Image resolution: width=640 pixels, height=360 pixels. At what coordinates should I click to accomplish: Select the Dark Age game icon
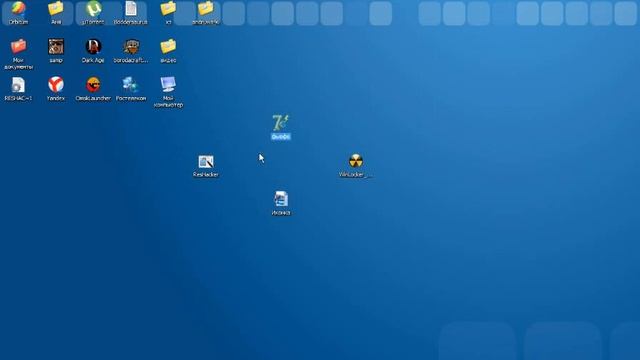[93, 47]
